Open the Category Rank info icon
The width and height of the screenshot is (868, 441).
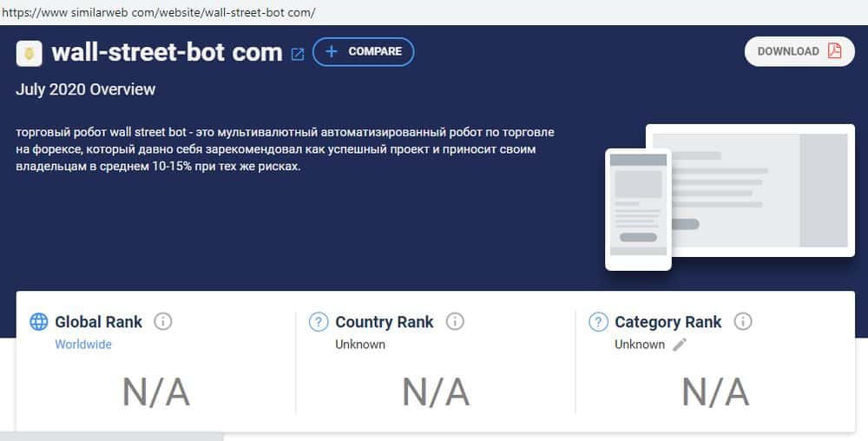point(743,321)
